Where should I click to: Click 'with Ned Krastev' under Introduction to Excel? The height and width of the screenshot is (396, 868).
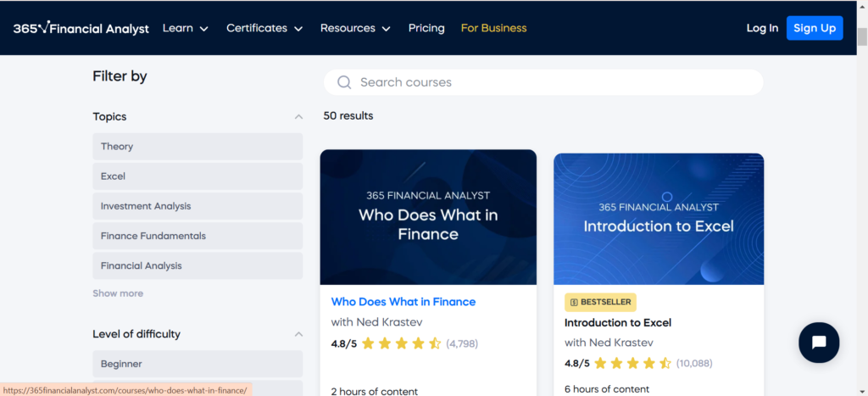(x=609, y=343)
